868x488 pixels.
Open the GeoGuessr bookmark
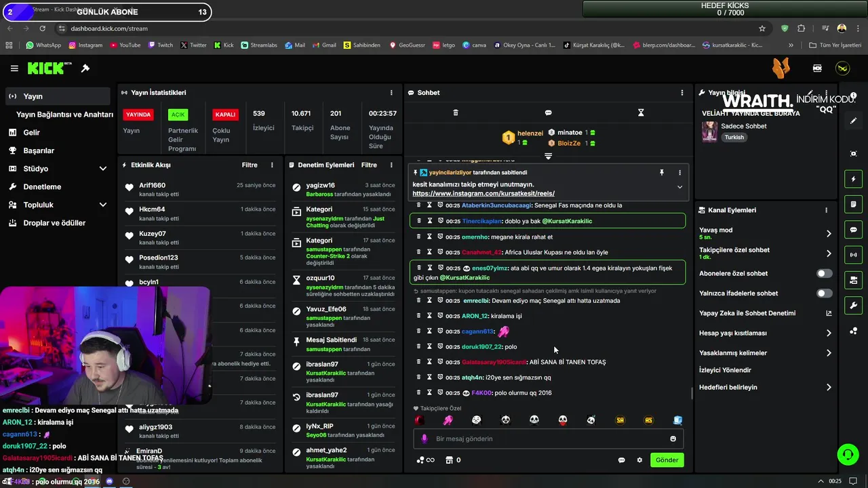(407, 45)
